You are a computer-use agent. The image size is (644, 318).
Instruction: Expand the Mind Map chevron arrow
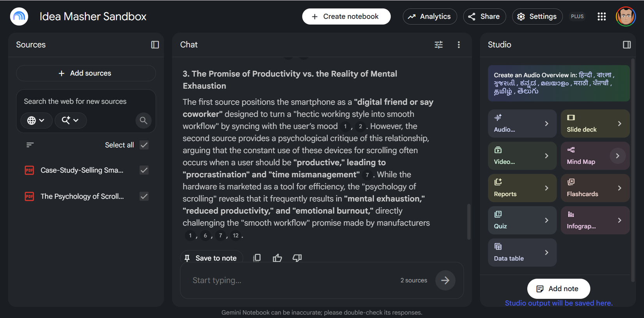617,156
